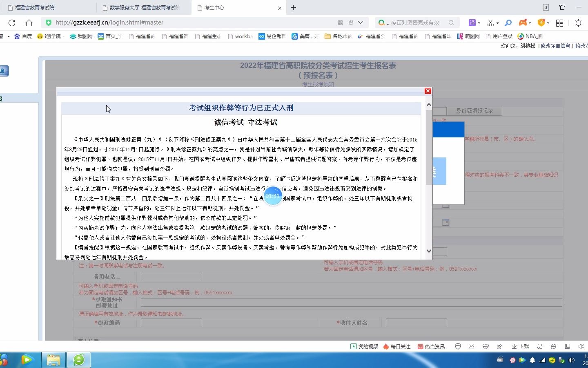Click the system tray notification bell icon
The image size is (588, 368).
[532, 360]
